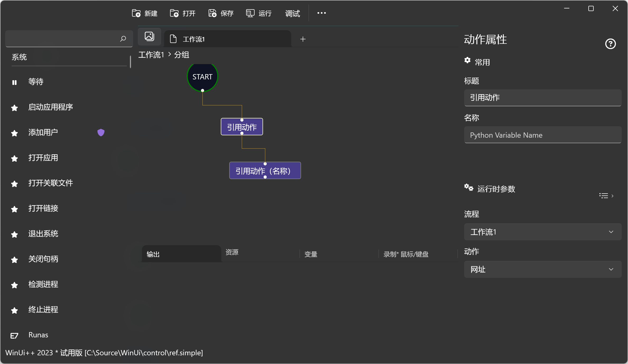Switch to the 资源 tab

[232, 252]
